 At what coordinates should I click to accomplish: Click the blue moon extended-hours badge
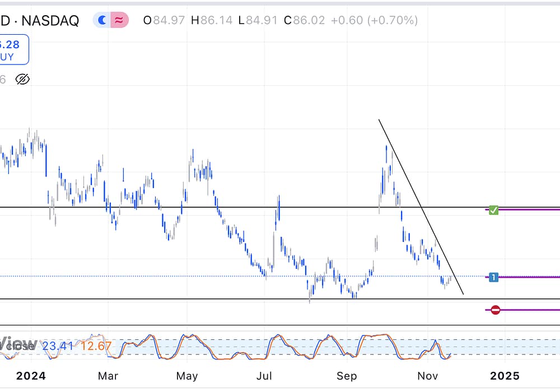102,21
